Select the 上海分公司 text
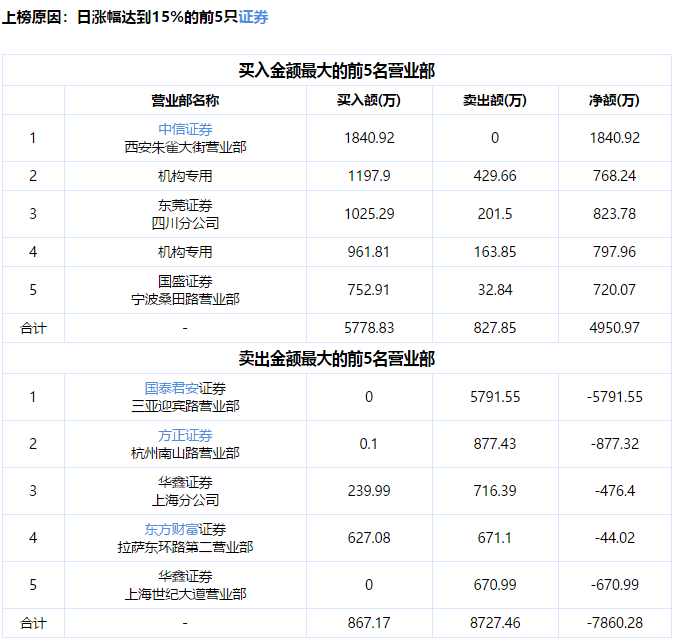Screen dimensions: 674x641 [x=185, y=500]
